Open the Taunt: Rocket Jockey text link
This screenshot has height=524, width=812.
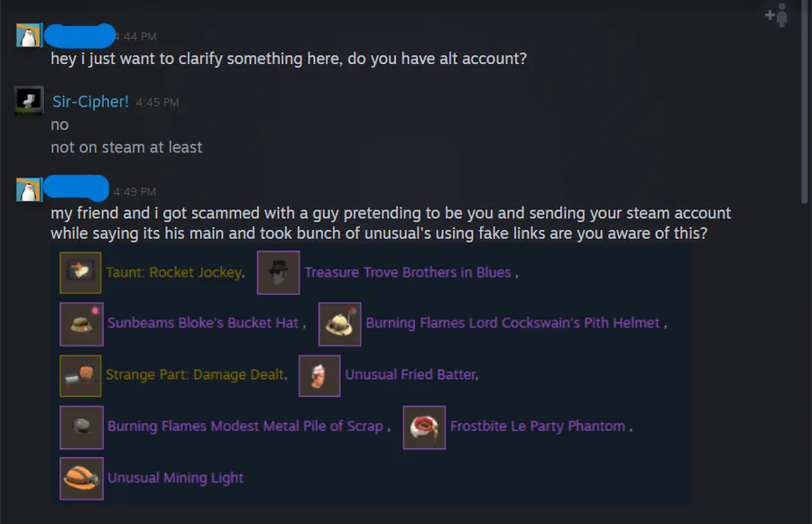coord(174,272)
